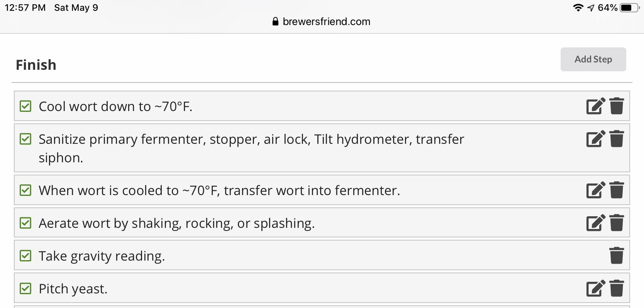Toggle the transfer wort into fermenter checkbox
The width and height of the screenshot is (644, 308).
pyautogui.click(x=25, y=190)
